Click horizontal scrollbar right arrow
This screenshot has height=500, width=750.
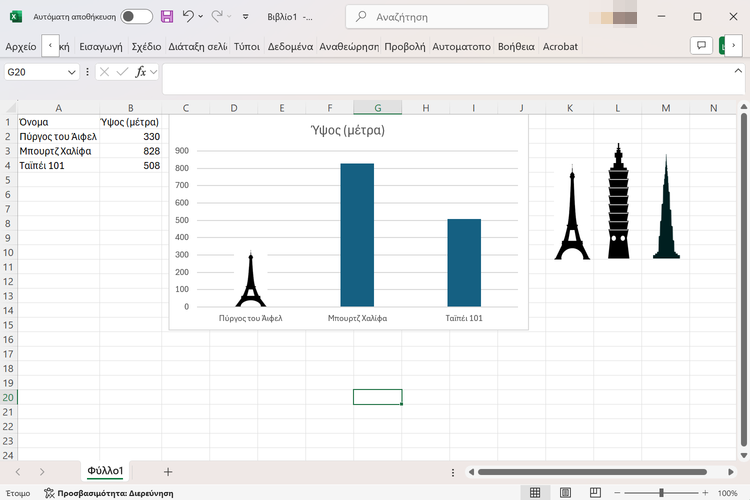(x=731, y=472)
